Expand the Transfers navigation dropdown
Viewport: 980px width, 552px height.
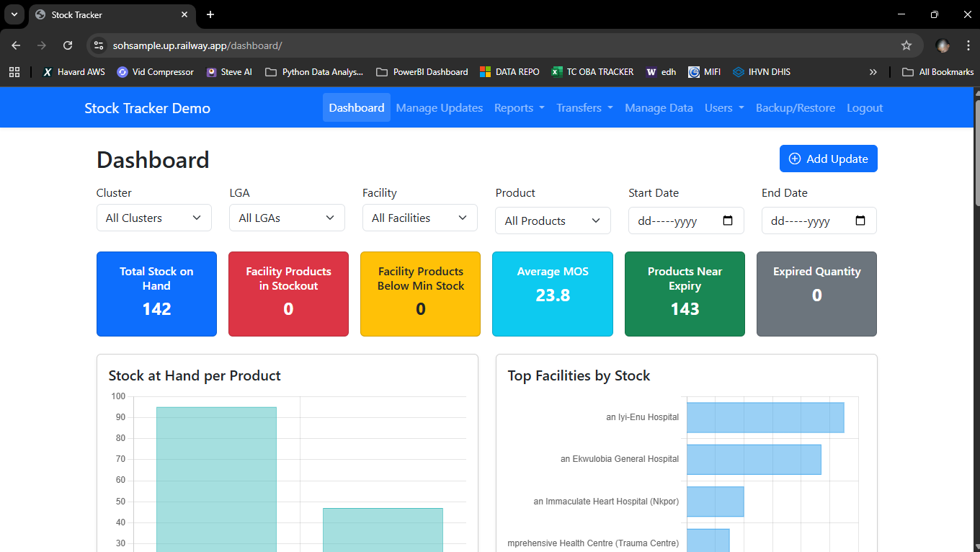[x=584, y=107]
